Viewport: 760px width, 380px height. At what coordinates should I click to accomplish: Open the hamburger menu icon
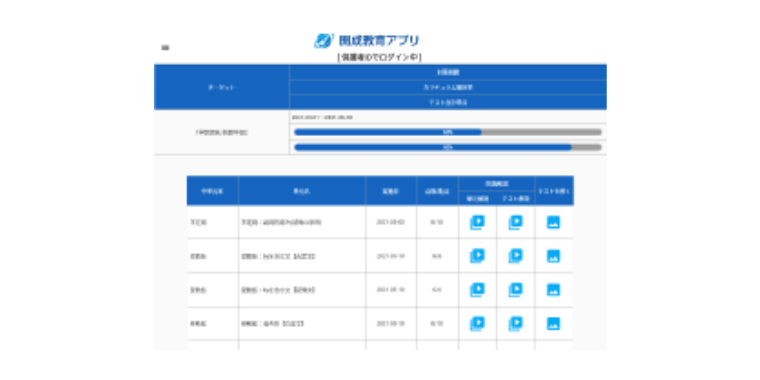pyautogui.click(x=165, y=48)
